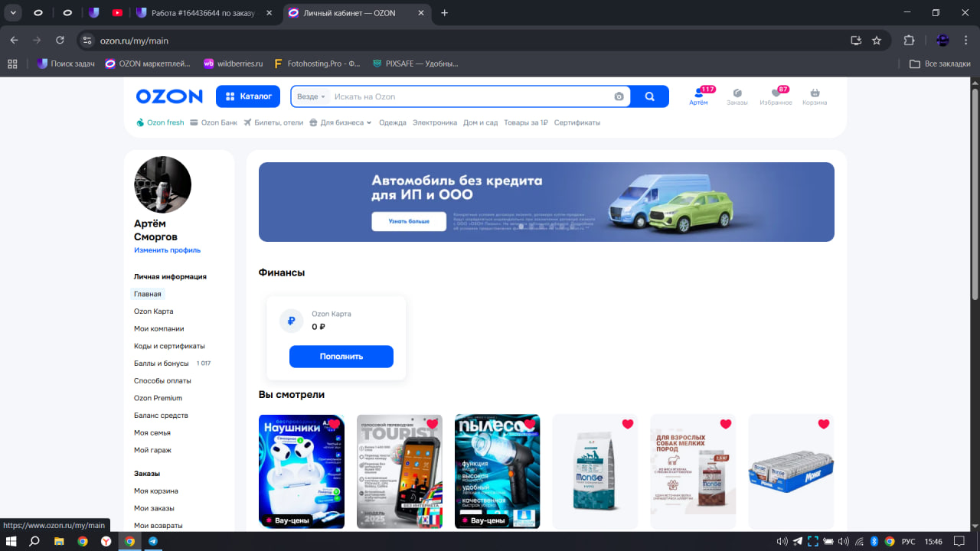Toggle heart on small breed dogs Monge card

click(726, 424)
